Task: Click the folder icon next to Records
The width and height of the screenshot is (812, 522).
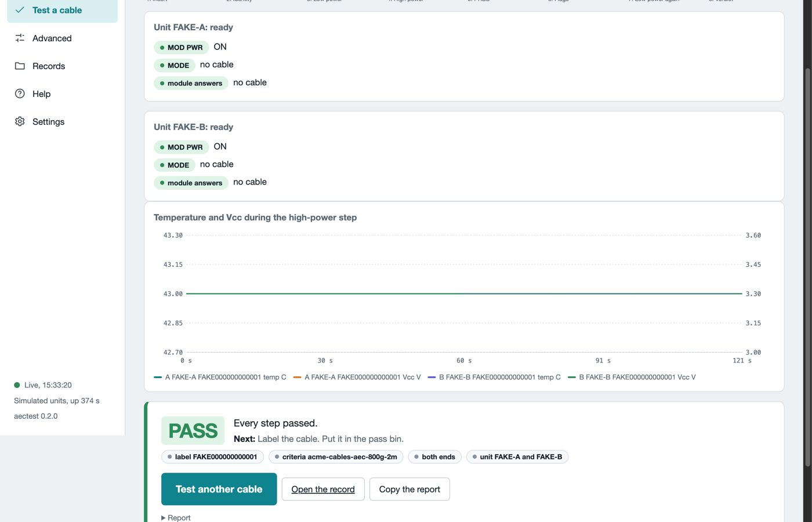Action: click(20, 66)
